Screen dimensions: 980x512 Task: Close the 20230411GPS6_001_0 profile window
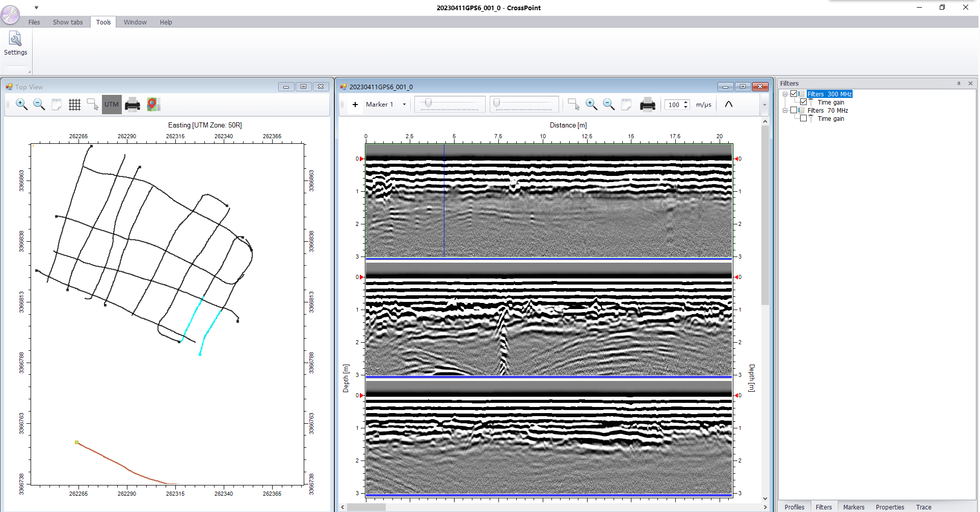point(760,87)
